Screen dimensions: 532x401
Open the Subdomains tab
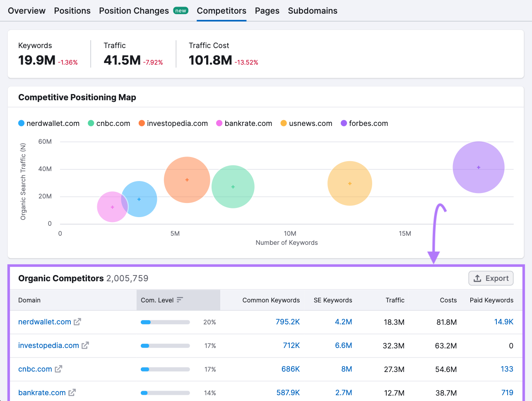pos(313,11)
